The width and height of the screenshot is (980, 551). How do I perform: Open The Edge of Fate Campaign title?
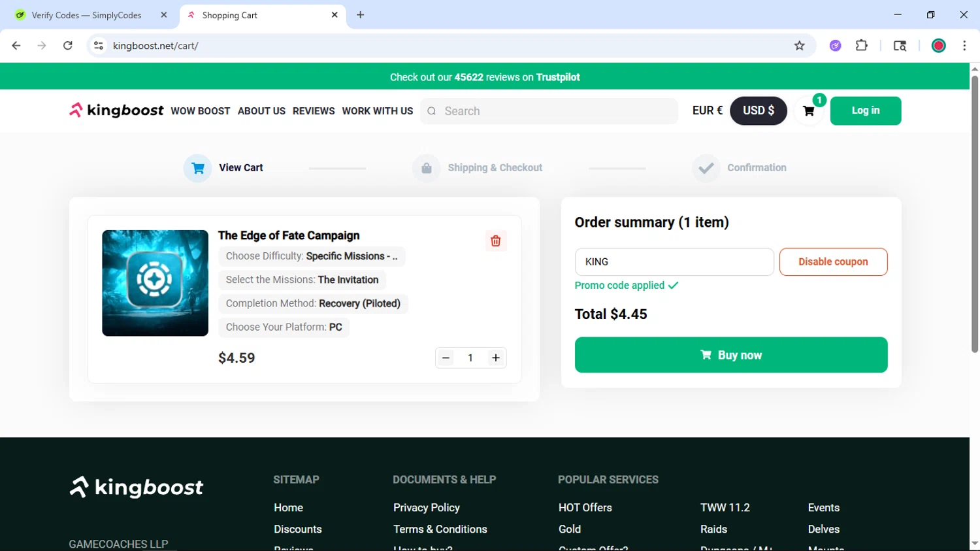289,235
